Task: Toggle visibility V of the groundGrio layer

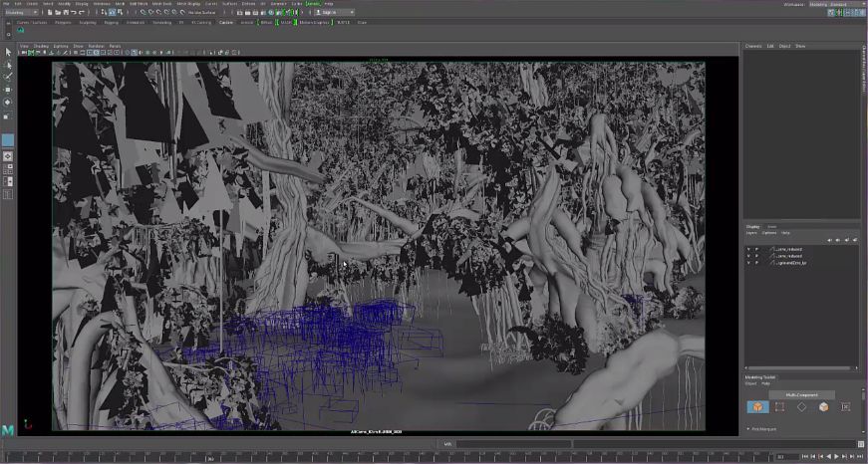Action: 748,262
